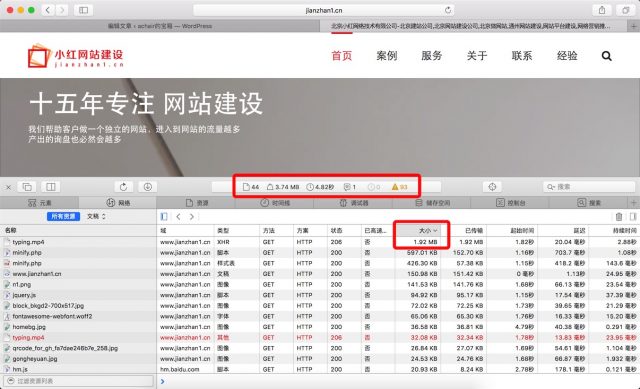The height and width of the screenshot is (389, 640).
Task: Activate the element selection crosshair
Action: pos(492,187)
